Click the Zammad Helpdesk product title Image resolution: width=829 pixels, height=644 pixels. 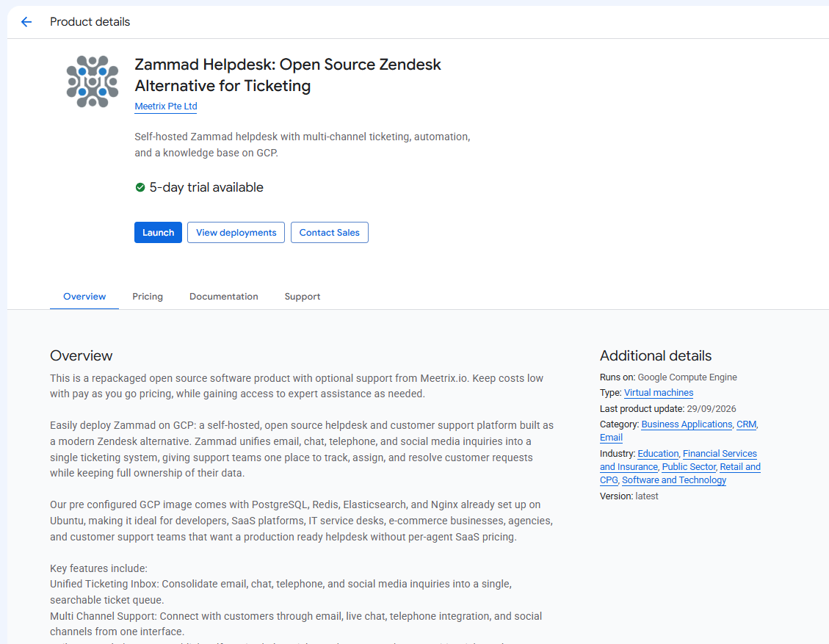288,75
